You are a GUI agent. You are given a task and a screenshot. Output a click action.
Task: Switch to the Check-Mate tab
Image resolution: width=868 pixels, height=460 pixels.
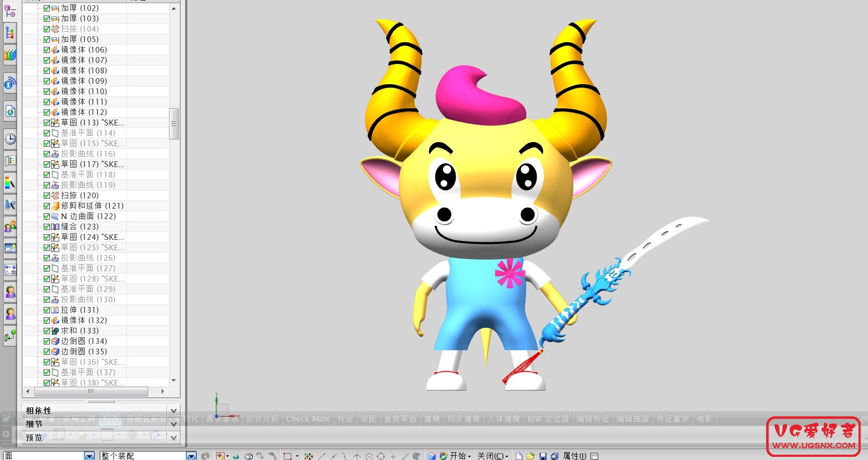308,419
